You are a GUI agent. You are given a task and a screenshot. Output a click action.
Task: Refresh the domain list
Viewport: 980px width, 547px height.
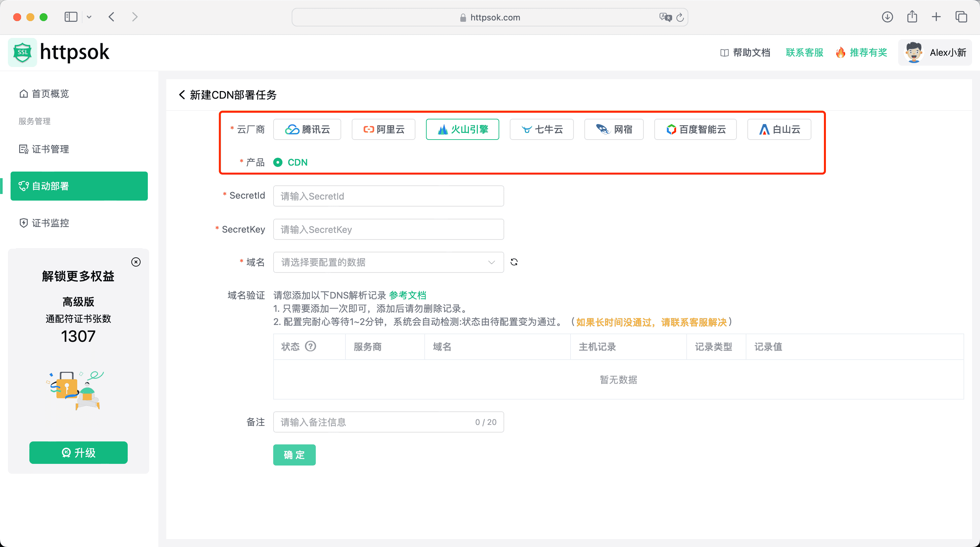coord(514,262)
